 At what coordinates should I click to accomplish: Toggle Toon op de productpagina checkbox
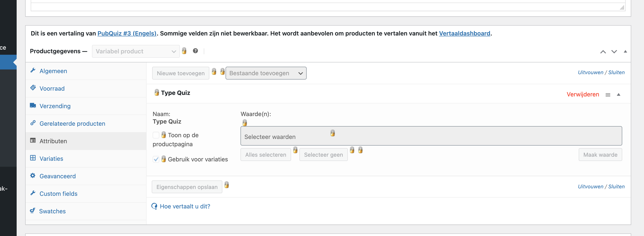pos(156,135)
